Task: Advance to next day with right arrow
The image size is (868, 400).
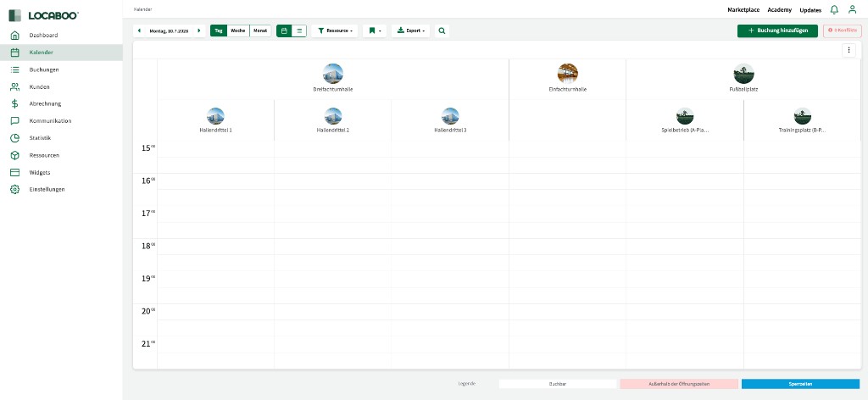Action: pos(199,31)
